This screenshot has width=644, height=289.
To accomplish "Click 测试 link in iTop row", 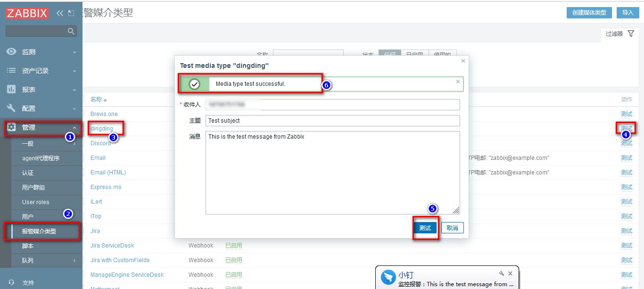I will [x=627, y=216].
